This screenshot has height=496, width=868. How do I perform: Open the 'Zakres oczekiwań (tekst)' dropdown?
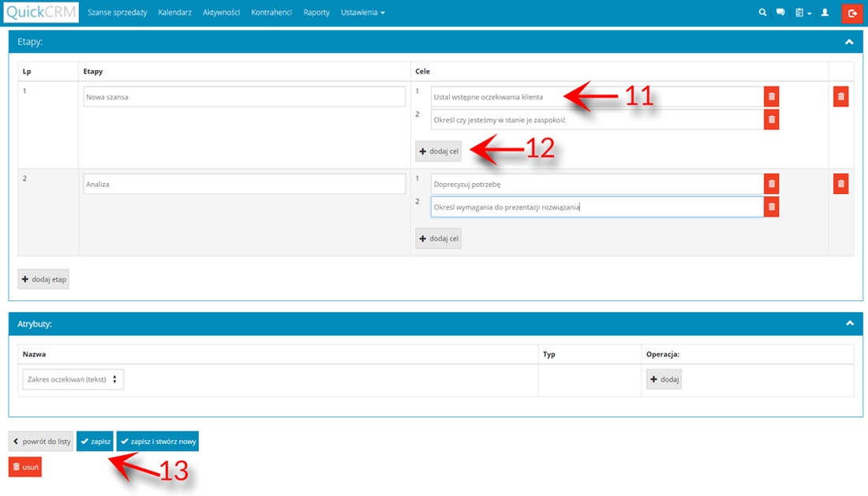[x=73, y=379]
